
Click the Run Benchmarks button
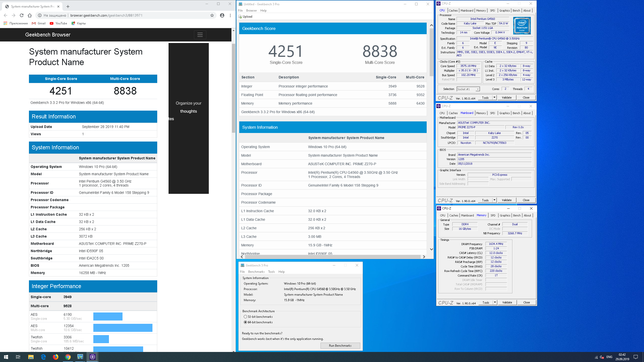click(340, 346)
